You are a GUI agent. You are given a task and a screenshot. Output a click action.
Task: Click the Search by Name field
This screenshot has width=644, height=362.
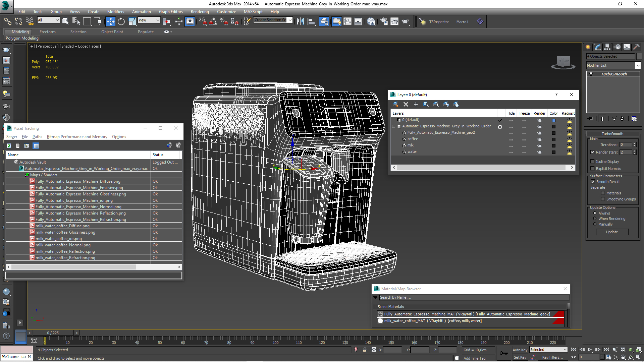pyautogui.click(x=474, y=297)
